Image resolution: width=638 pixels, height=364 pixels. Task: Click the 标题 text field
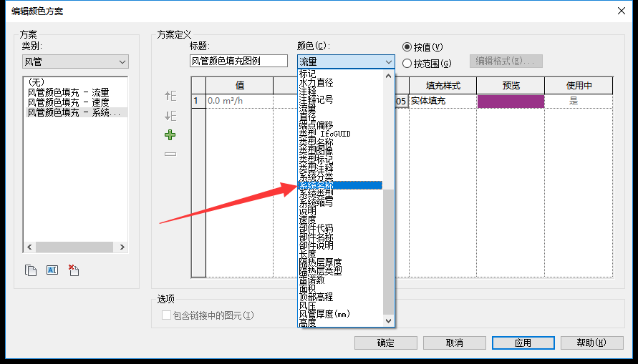tap(238, 61)
